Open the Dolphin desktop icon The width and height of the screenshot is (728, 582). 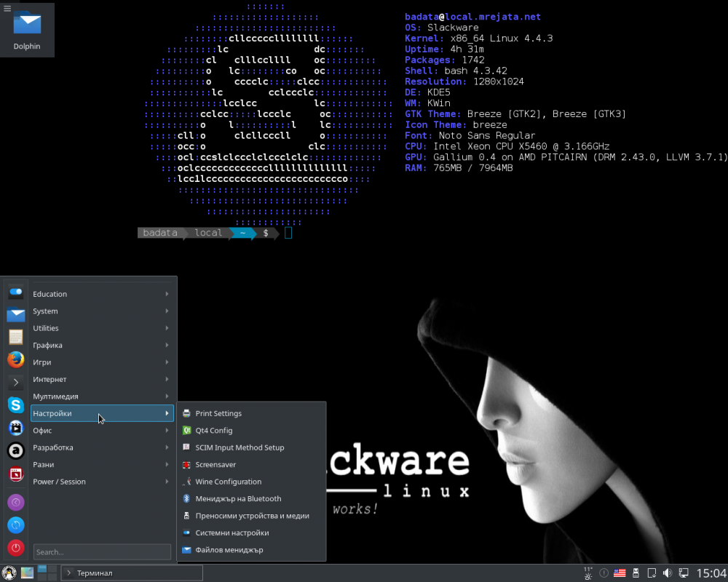27,31
